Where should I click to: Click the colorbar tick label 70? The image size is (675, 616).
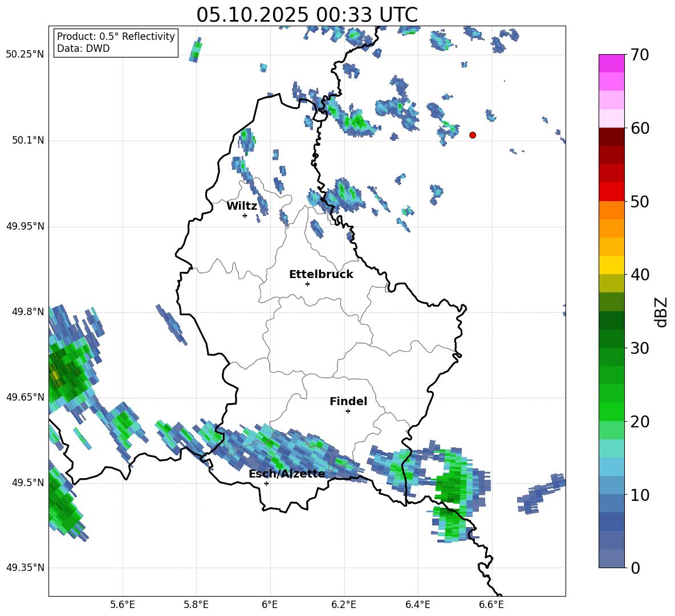(640, 55)
